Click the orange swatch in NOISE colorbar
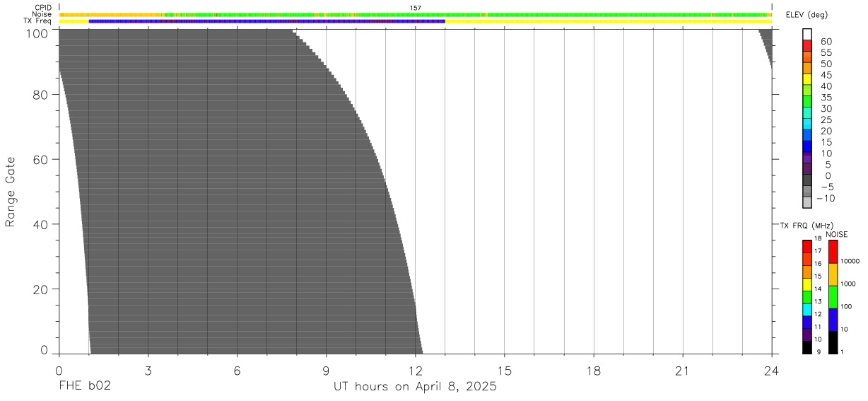This screenshot has width=868, height=401. click(833, 274)
